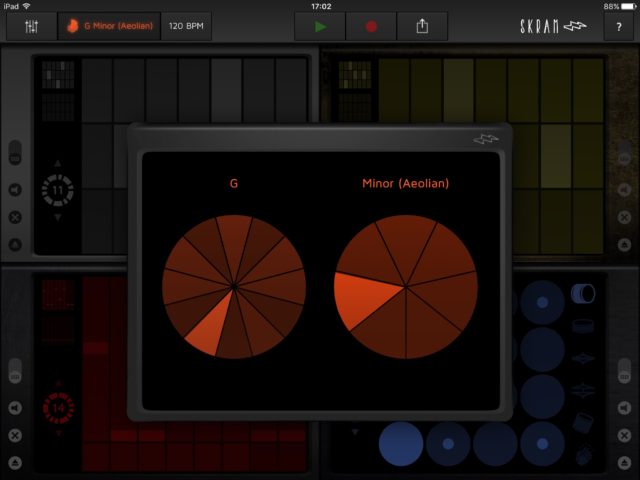Select the highlighted bright slice of the scale wheel

[363, 298]
